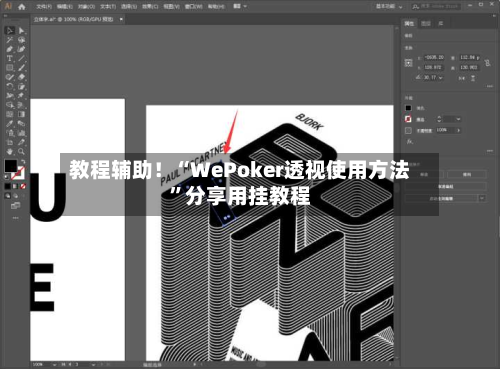
Task: Set paint mode to None
Action: tap(23, 186)
